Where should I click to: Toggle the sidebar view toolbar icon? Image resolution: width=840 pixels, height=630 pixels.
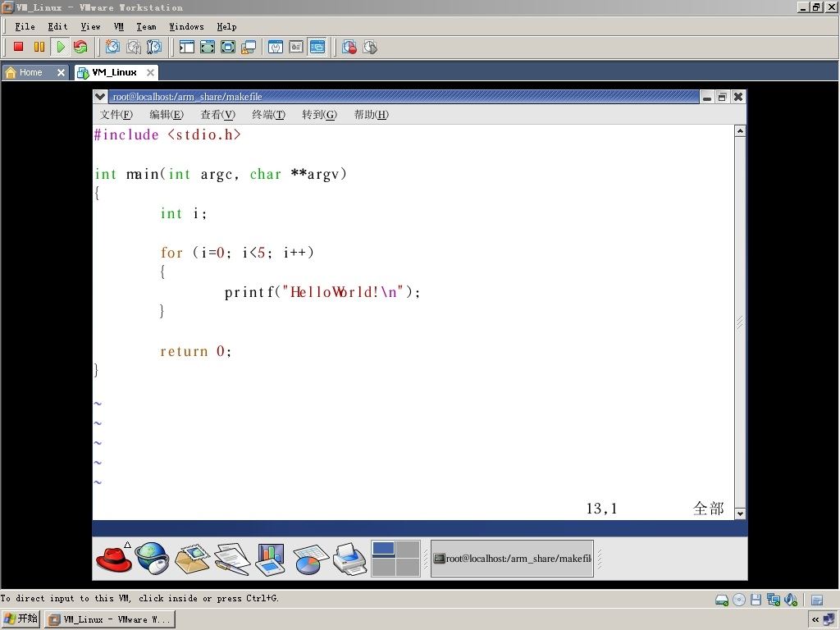pos(186,47)
